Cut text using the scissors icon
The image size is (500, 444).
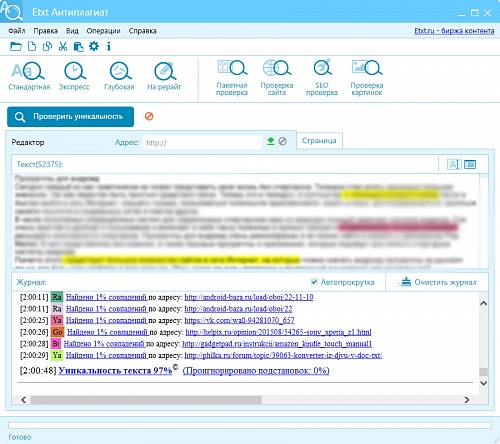(63, 46)
